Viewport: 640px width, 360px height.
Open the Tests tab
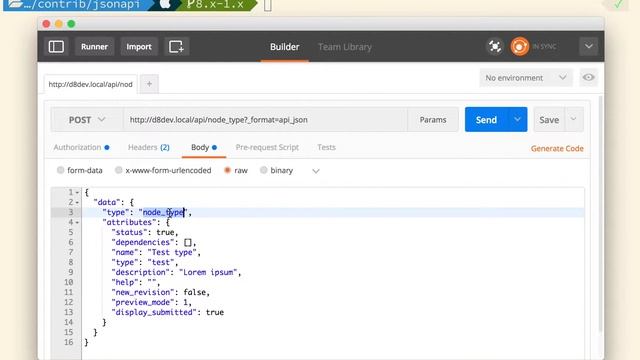327,147
